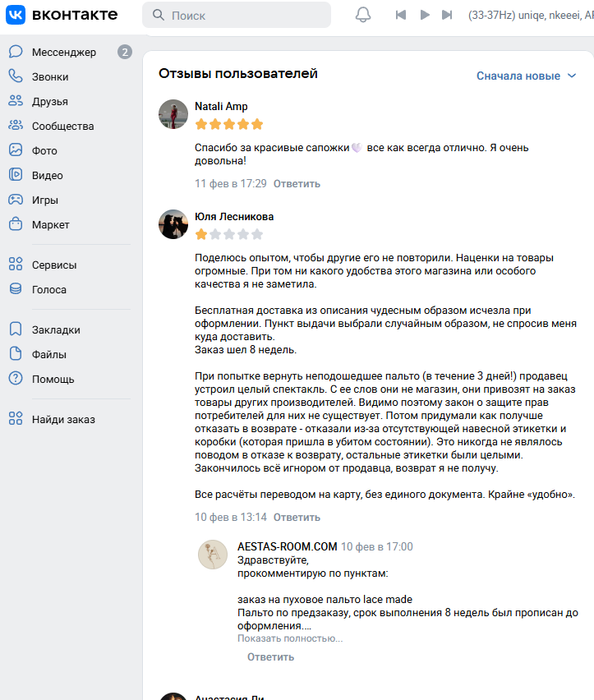The width and height of the screenshot is (594, 700).
Task: Skip to previous audio track
Action: click(x=401, y=15)
